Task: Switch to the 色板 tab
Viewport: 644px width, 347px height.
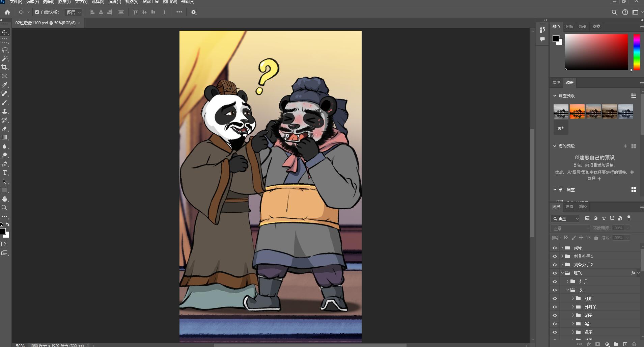Action: (x=569, y=26)
